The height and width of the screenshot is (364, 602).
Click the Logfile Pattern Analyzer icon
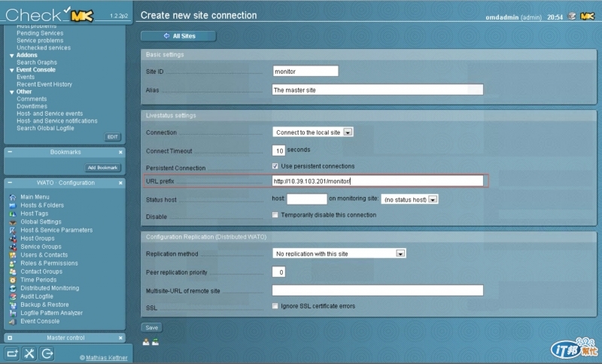pos(13,313)
